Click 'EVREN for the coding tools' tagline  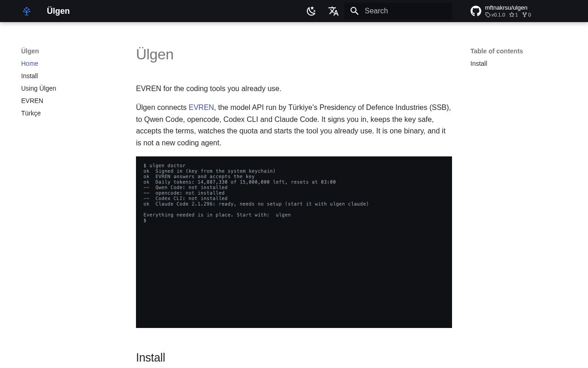click(x=209, y=89)
